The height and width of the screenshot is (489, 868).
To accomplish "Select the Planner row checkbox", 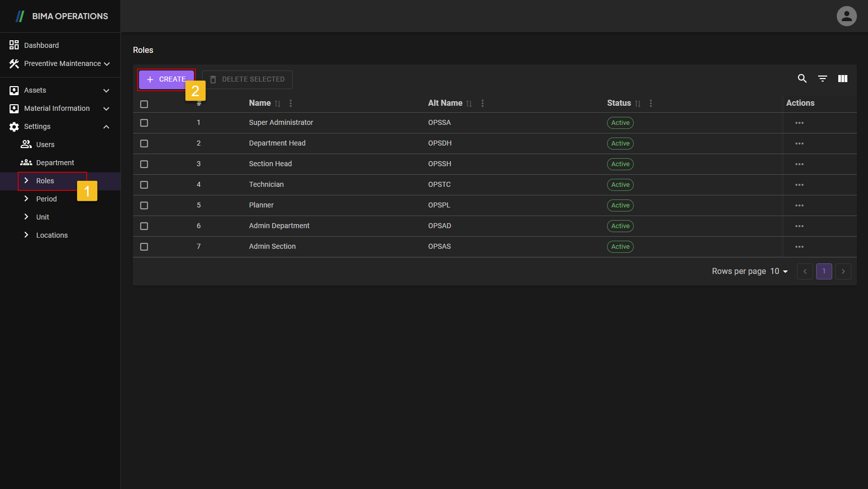I will [x=144, y=205].
